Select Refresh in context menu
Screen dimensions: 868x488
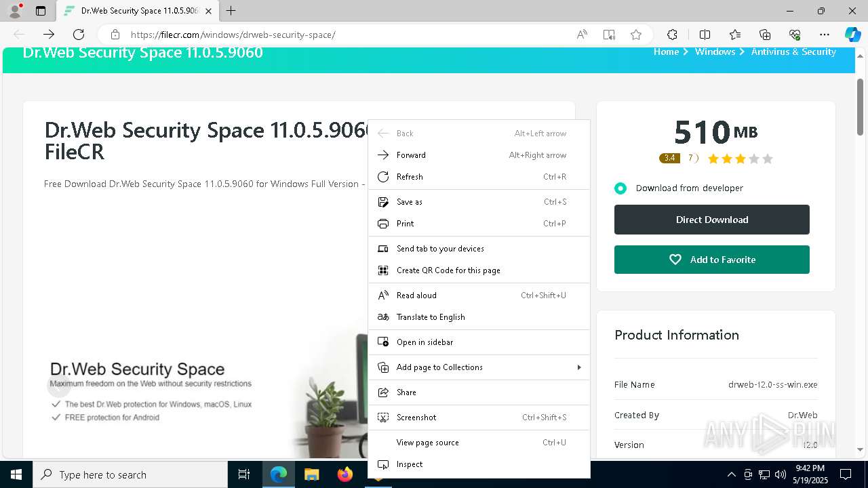[x=479, y=177]
